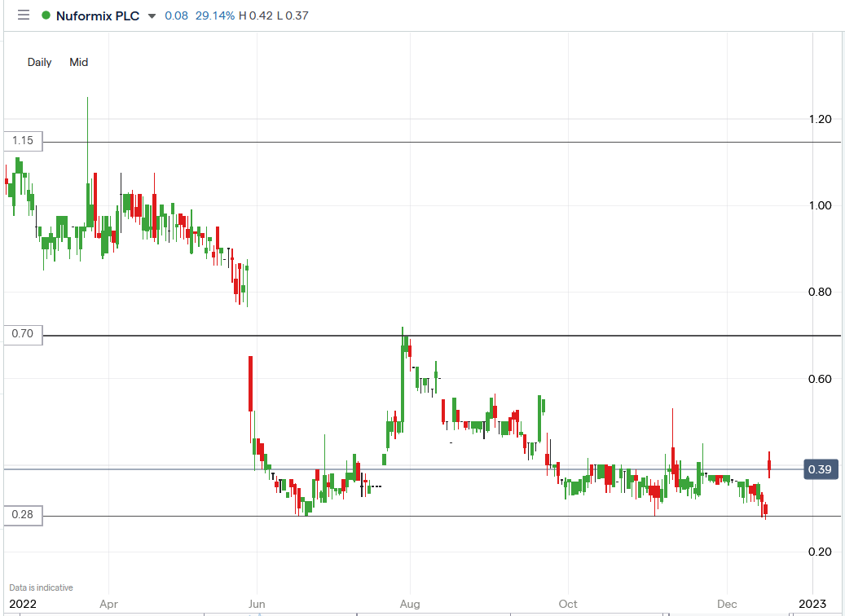The width and height of the screenshot is (845, 616).
Task: Select the 0.70 horizontal line label
Action: click(23, 334)
